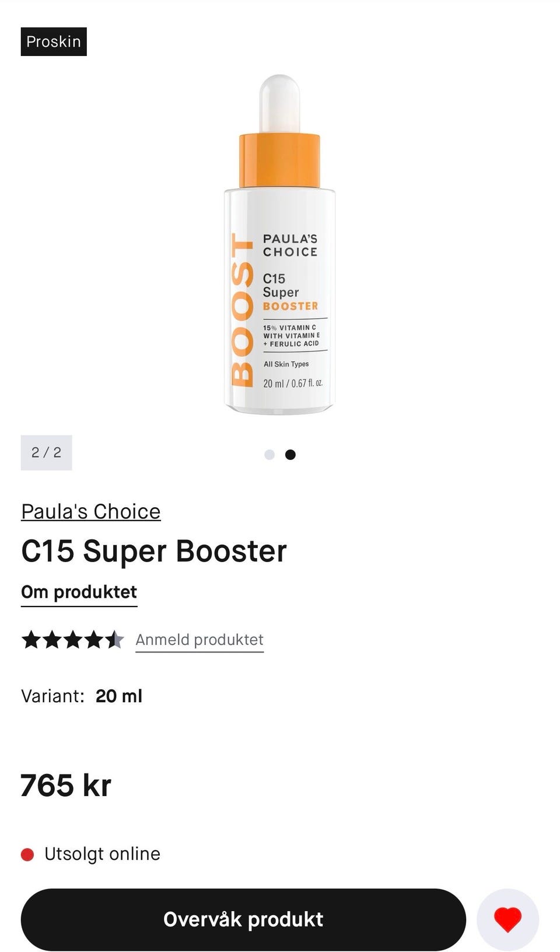The image size is (560, 952).
Task: Tap the red heart favorite icon
Action: click(x=508, y=919)
